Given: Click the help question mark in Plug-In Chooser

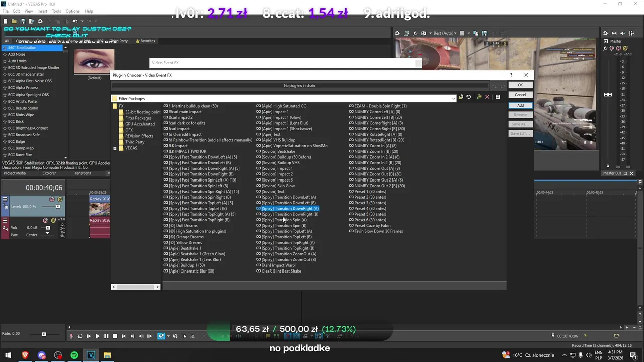Looking at the screenshot, I should (x=511, y=75).
